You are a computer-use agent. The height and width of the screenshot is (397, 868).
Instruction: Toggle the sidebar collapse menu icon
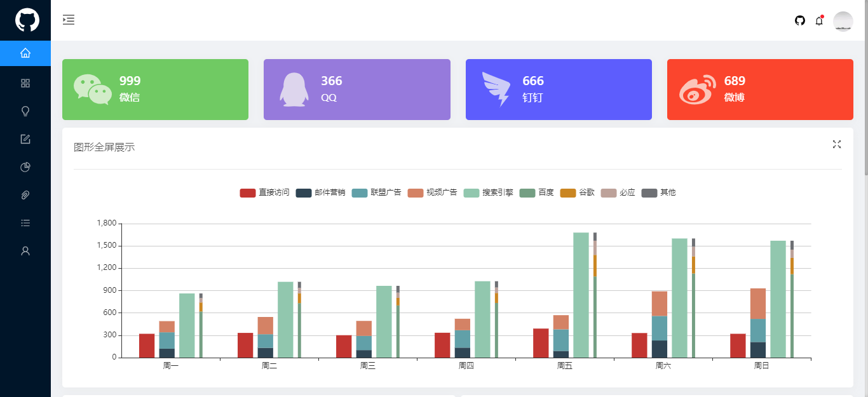coord(69,20)
